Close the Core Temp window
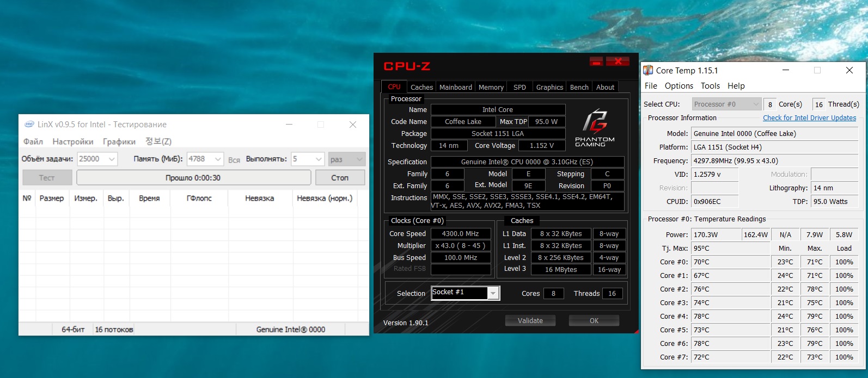Screen dimensions: 868x378 pyautogui.click(x=849, y=70)
